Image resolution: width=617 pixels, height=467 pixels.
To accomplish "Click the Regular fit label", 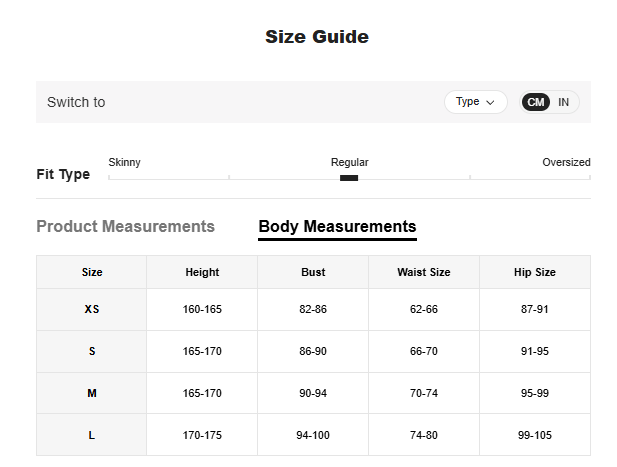I will point(349,162).
